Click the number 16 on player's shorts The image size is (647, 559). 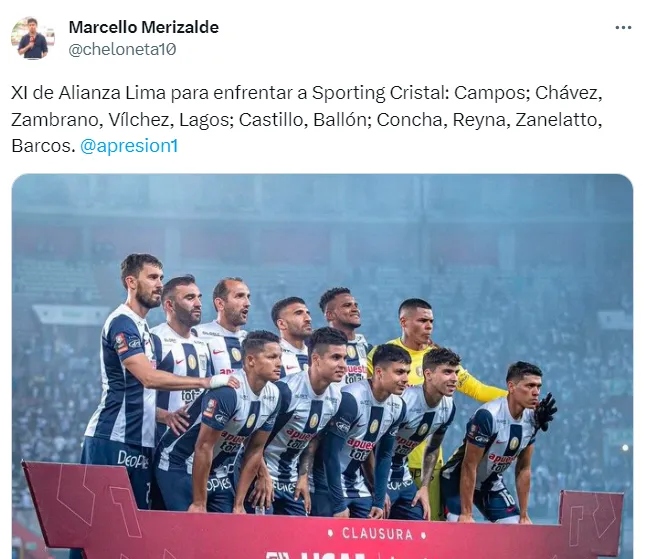click(x=508, y=497)
